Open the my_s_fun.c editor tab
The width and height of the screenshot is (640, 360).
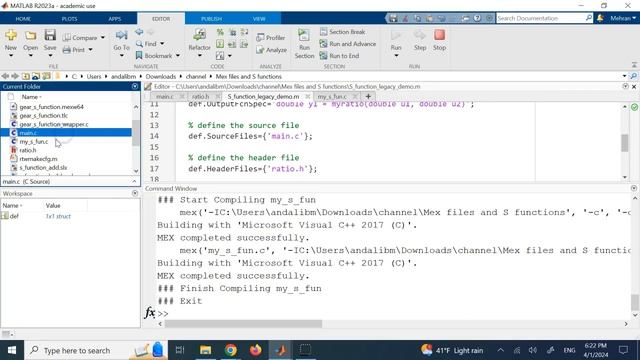[332, 97]
